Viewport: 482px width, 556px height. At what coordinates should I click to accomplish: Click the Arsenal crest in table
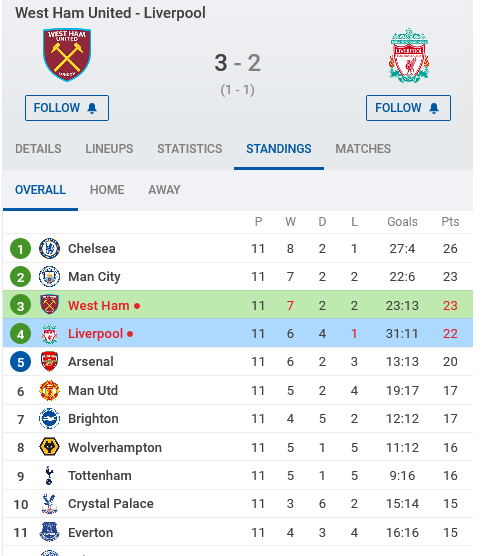(x=49, y=362)
